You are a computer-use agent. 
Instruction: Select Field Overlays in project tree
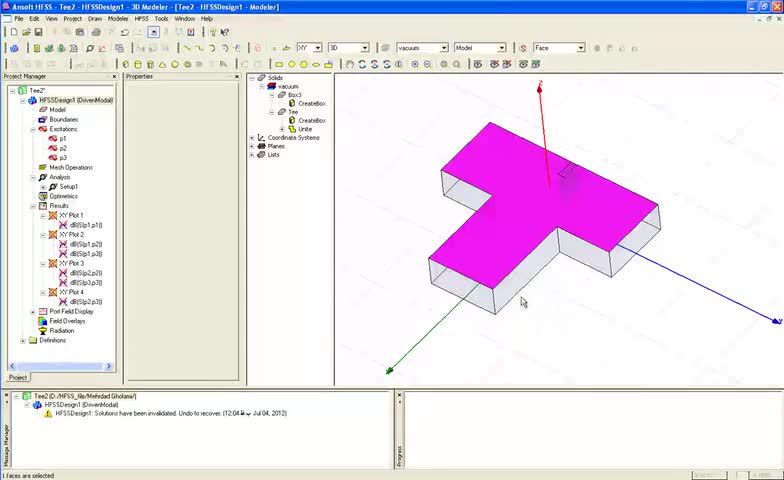point(67,321)
